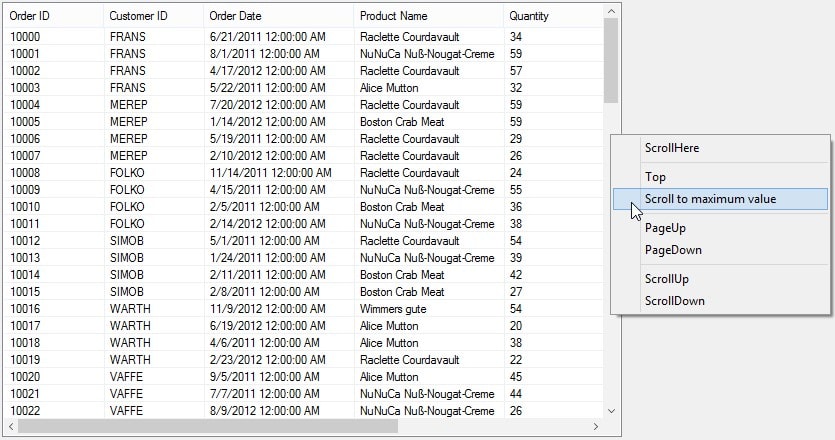Viewport: 835px width, 440px height.
Task: Click VAFFE customer cell in row 10020
Action: 153,377
